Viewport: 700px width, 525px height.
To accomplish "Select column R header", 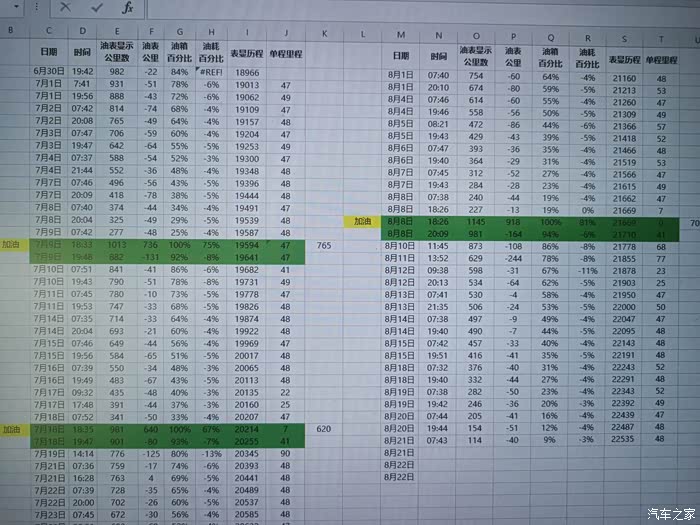I will click(x=588, y=38).
